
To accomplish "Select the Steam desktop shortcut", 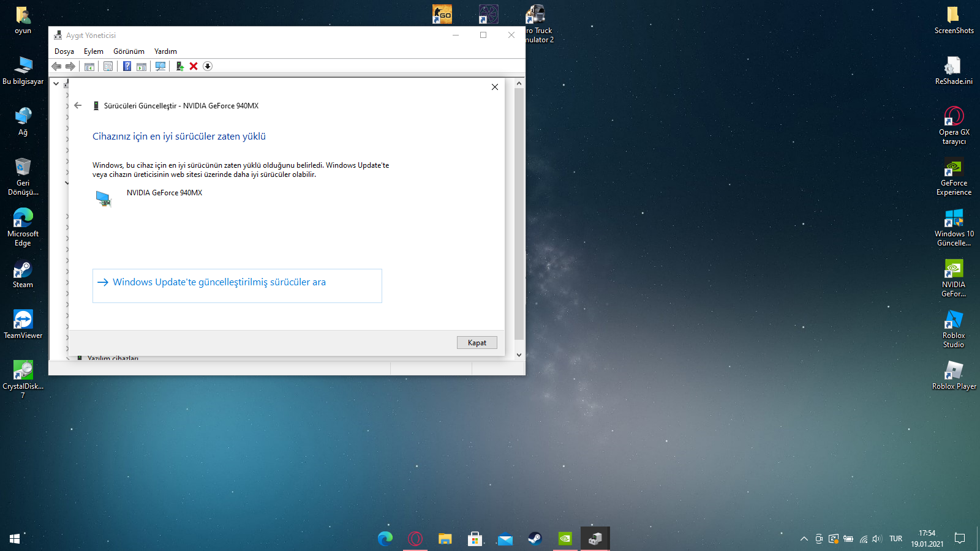I will point(23,274).
